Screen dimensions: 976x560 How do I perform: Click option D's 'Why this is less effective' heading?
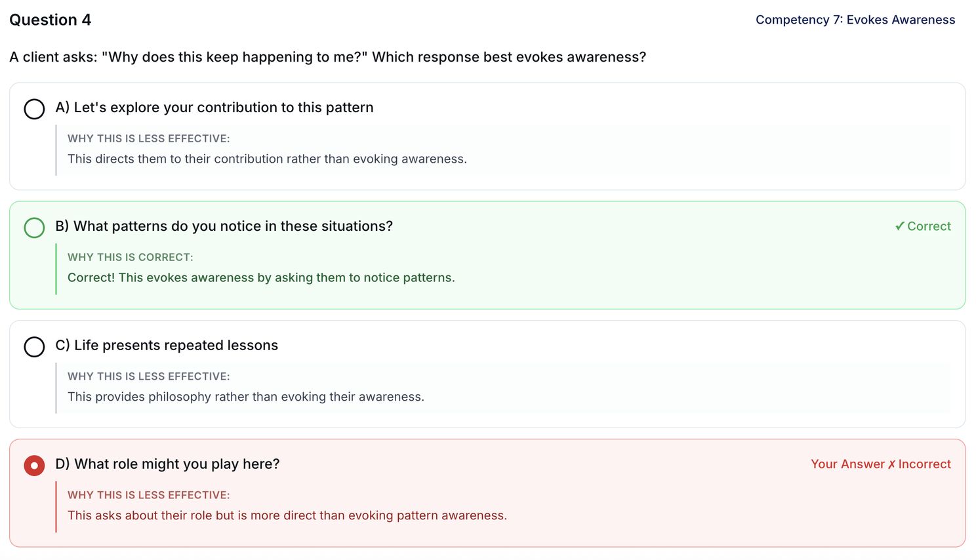point(148,495)
